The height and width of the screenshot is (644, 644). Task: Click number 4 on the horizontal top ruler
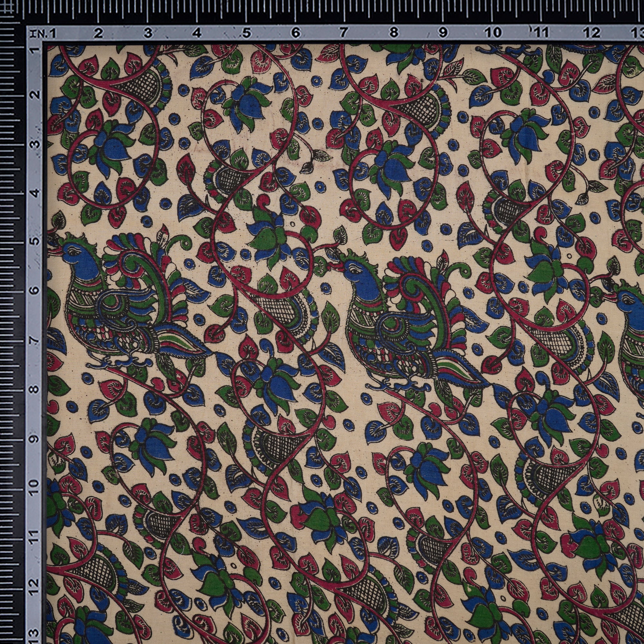tap(197, 33)
